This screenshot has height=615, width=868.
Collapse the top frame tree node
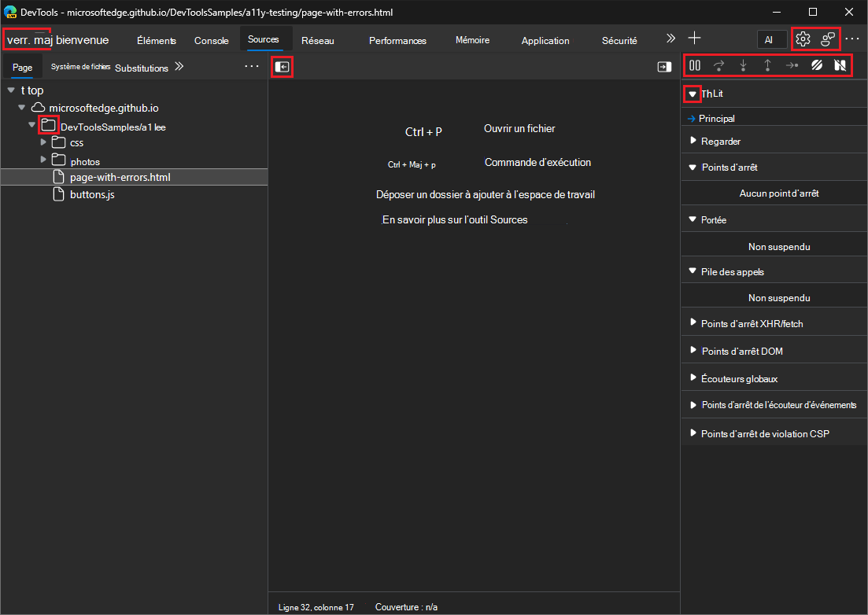coord(11,90)
